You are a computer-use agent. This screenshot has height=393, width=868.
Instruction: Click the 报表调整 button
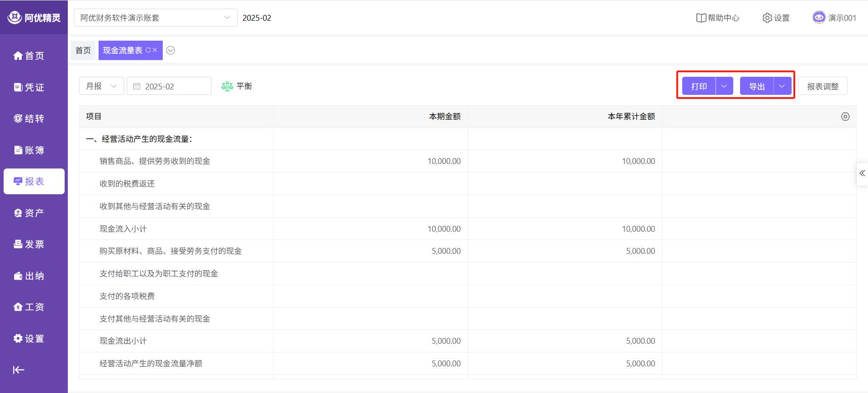pyautogui.click(x=822, y=86)
